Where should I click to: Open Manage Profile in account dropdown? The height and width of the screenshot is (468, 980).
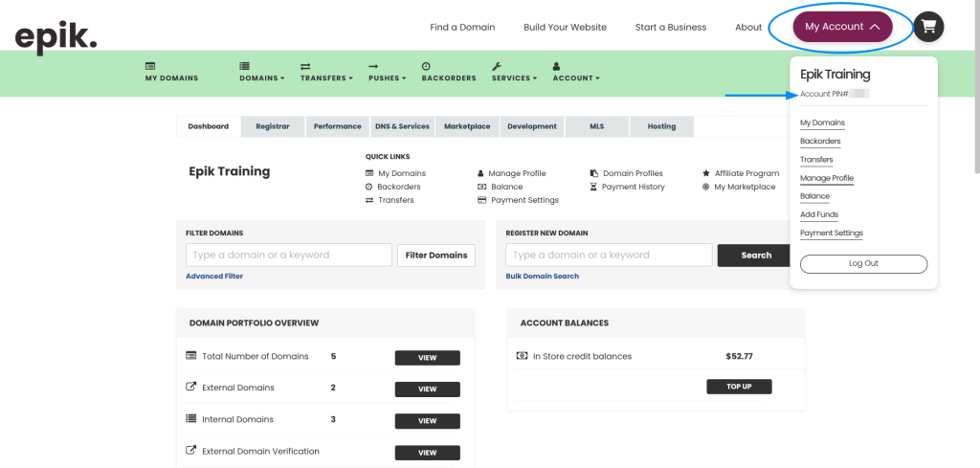point(827,178)
